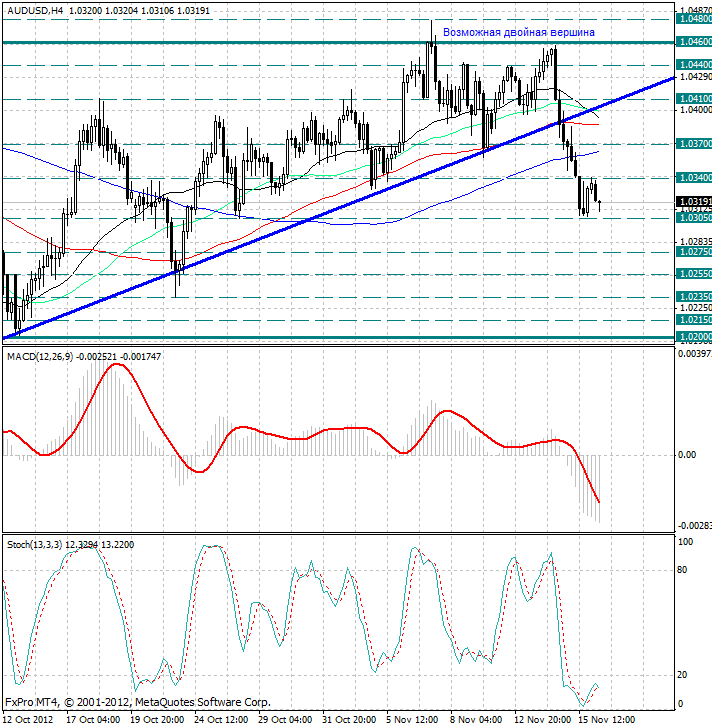Image resolution: width=712 pixels, height=727 pixels.
Task: Click the 1.0235 price level label
Action: pyautogui.click(x=694, y=297)
